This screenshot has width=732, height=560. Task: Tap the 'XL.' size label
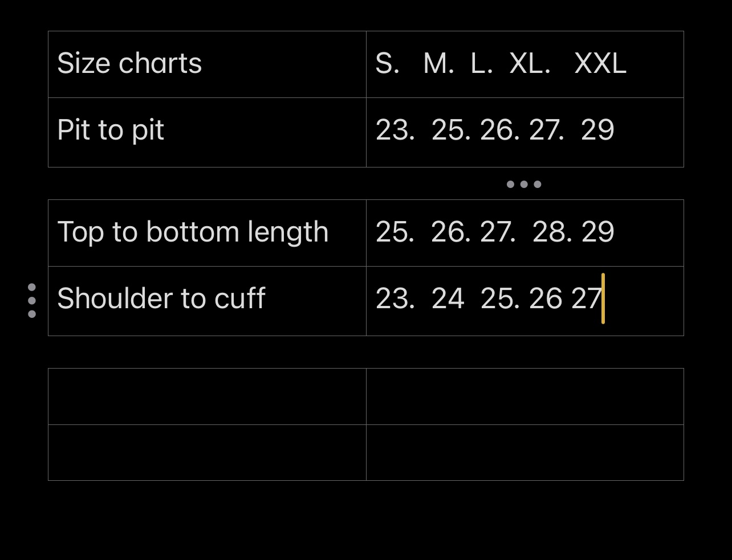(530, 63)
